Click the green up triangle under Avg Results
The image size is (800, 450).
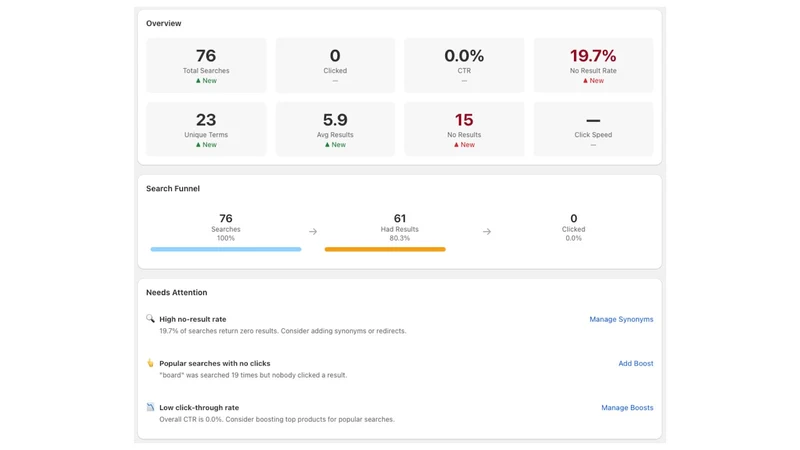pos(327,145)
